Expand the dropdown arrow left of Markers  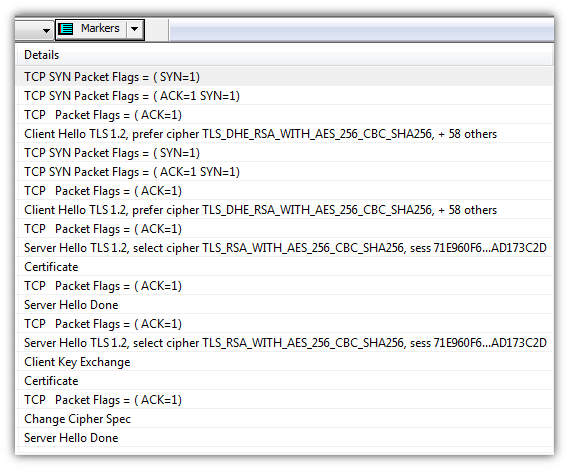pos(46,30)
